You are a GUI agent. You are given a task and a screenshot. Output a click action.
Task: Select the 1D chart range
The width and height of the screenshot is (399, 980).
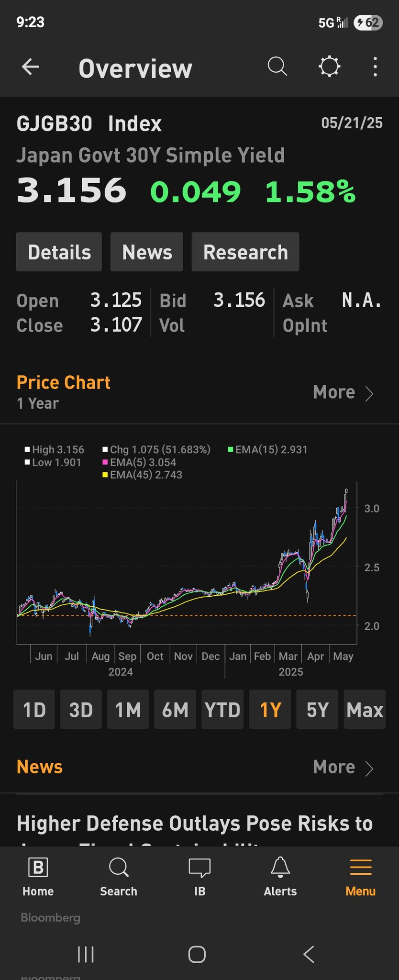click(34, 710)
